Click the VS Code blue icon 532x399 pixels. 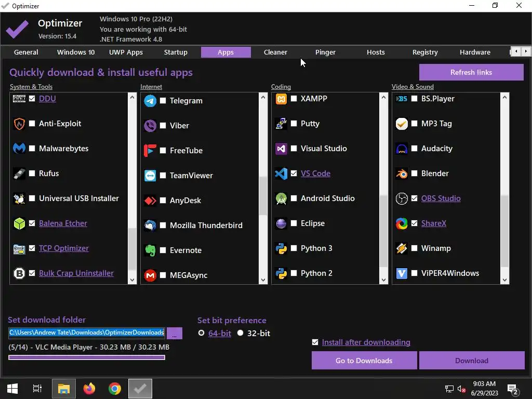point(281,174)
